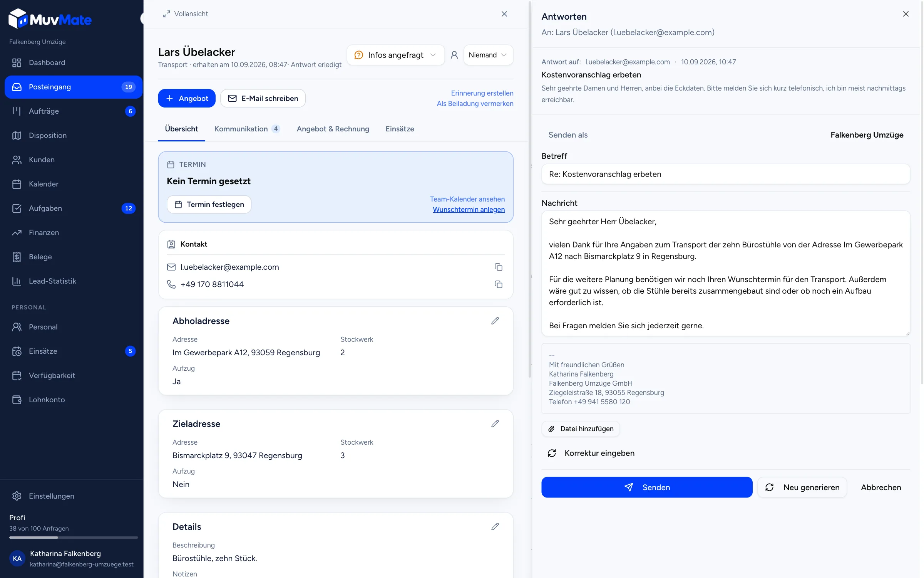Click Wunschtermin anlegen link
The width and height of the screenshot is (924, 578).
coord(469,210)
